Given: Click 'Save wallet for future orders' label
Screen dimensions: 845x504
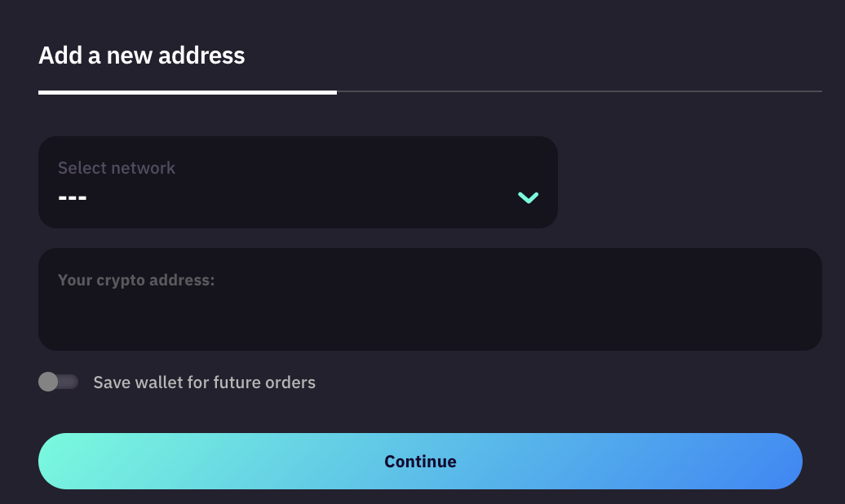Looking at the screenshot, I should (204, 382).
